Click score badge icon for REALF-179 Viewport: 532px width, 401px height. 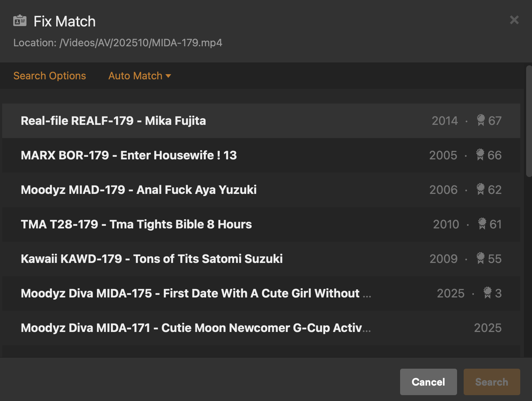coord(481,120)
